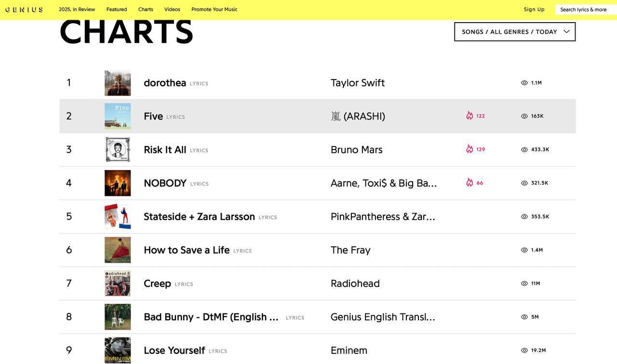This screenshot has height=364, width=617.
Task: Click the Sign Up link
Action: pos(534,10)
